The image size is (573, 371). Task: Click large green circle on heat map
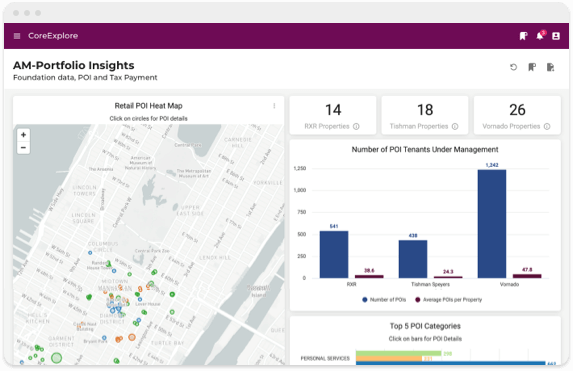pyautogui.click(x=56, y=358)
